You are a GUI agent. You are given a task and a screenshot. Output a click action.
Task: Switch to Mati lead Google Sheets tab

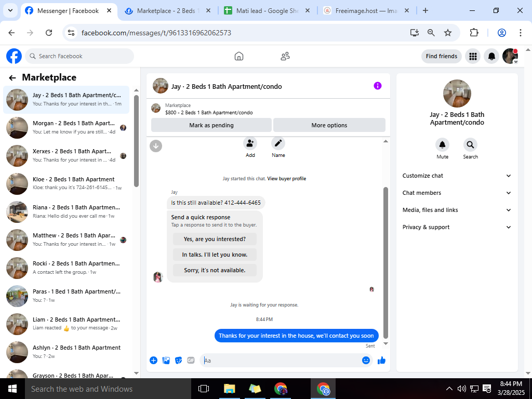click(268, 11)
